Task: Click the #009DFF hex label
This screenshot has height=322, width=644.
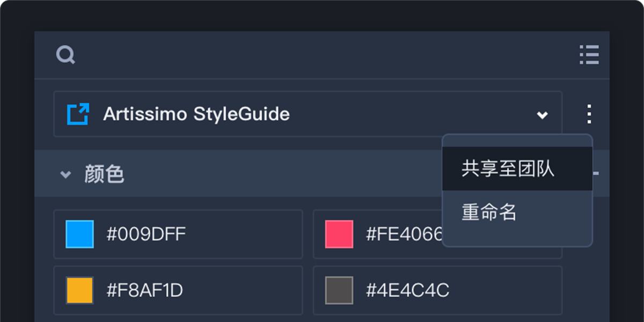Action: tap(146, 235)
